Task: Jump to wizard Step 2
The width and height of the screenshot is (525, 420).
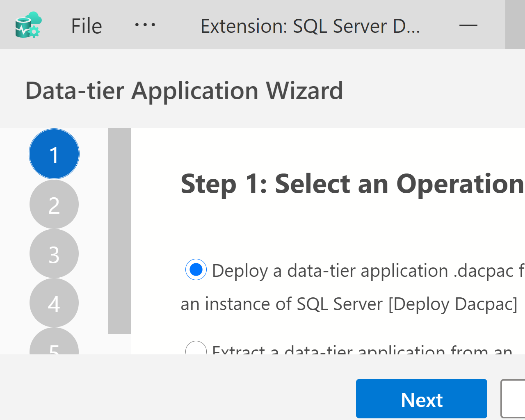Action: [54, 204]
